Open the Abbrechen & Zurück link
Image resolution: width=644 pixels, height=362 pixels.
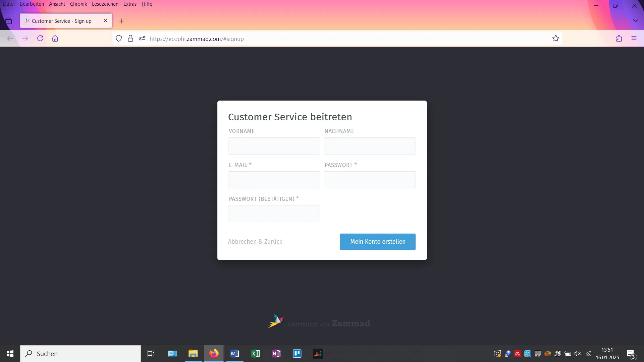click(x=255, y=241)
